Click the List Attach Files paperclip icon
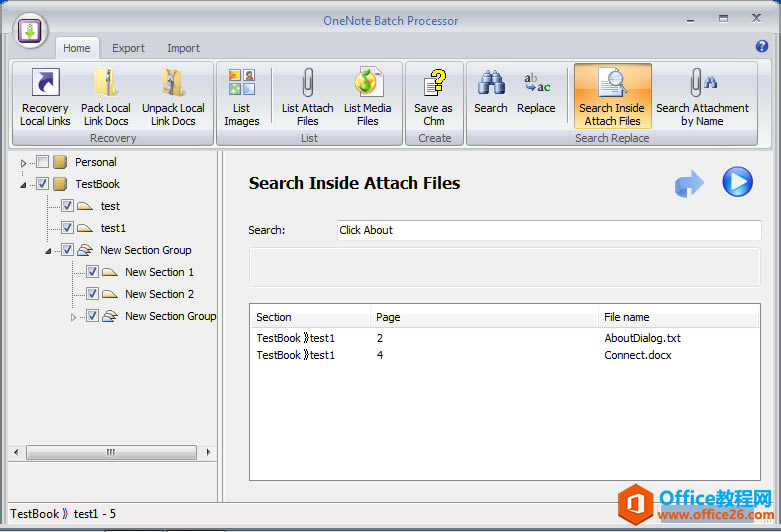 pos(307,83)
